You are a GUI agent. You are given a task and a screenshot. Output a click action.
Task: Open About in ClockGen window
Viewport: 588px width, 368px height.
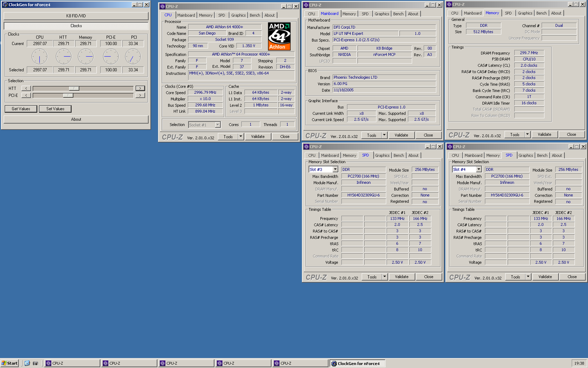[76, 119]
